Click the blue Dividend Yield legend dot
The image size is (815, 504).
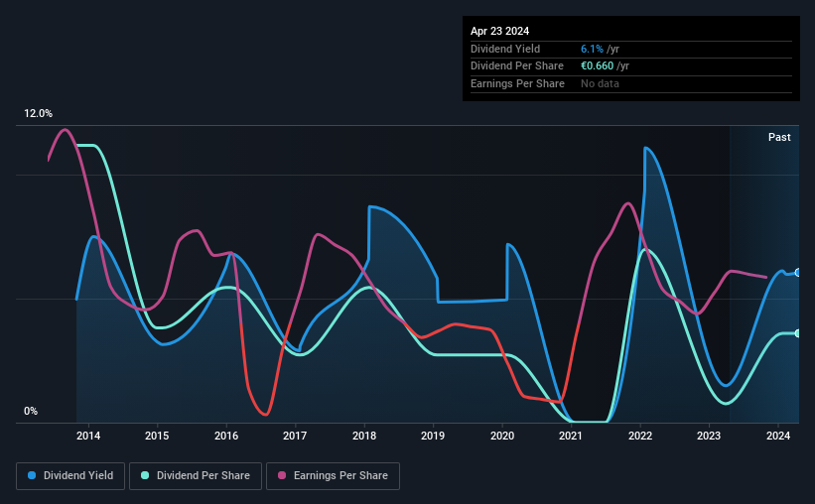(x=32, y=475)
